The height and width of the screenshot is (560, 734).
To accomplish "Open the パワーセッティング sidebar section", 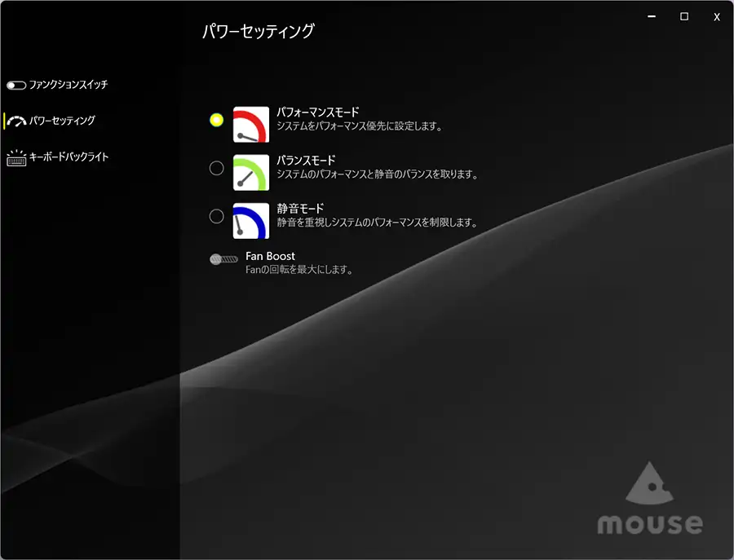I will coord(51,121).
